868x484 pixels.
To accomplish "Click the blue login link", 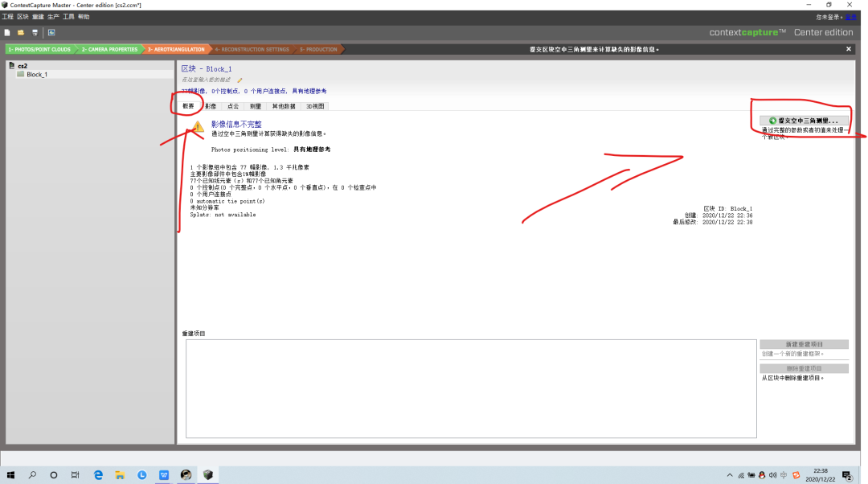I will (851, 17).
